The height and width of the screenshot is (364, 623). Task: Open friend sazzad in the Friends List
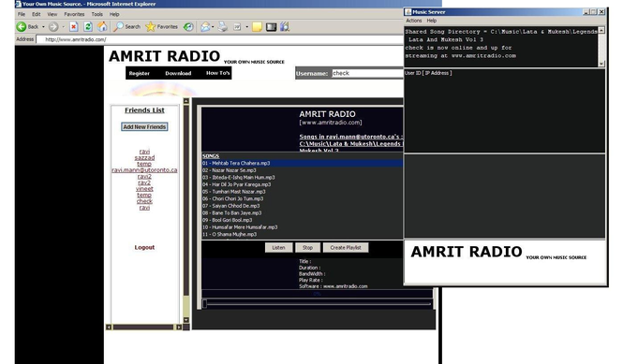click(x=144, y=157)
